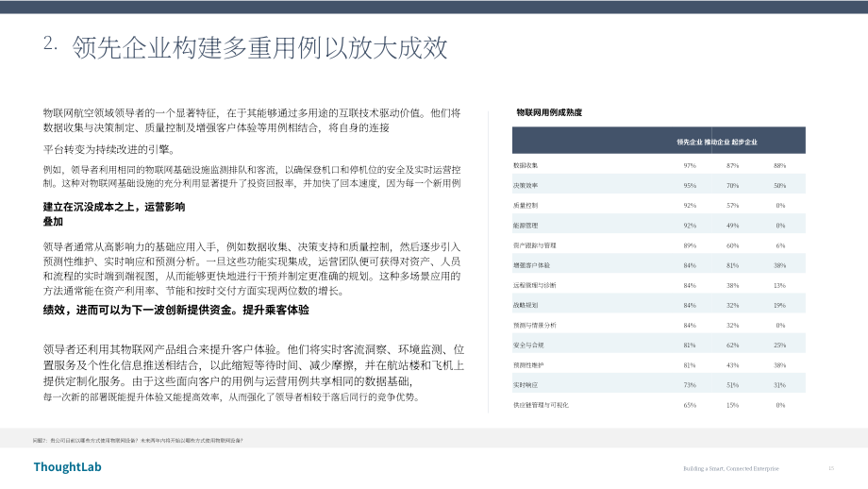This screenshot has width=868, height=489.
Task: Click the '62%' value in the 安全与合规 row
Action: click(x=733, y=345)
